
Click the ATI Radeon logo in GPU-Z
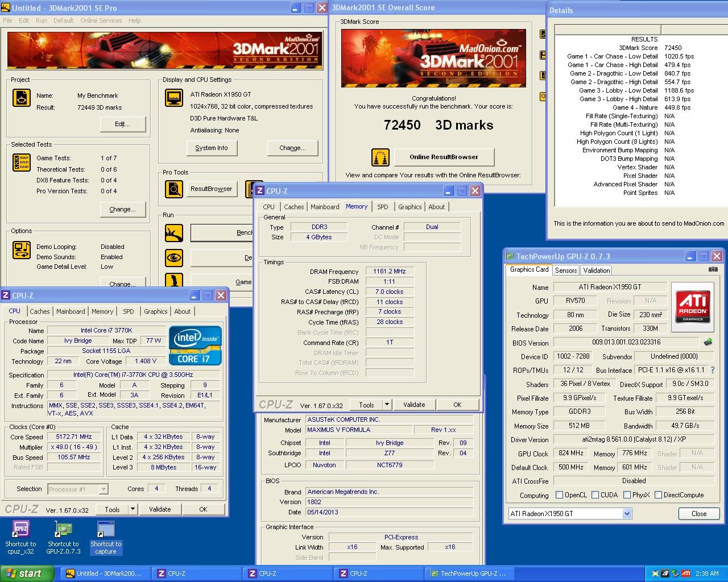click(x=693, y=307)
